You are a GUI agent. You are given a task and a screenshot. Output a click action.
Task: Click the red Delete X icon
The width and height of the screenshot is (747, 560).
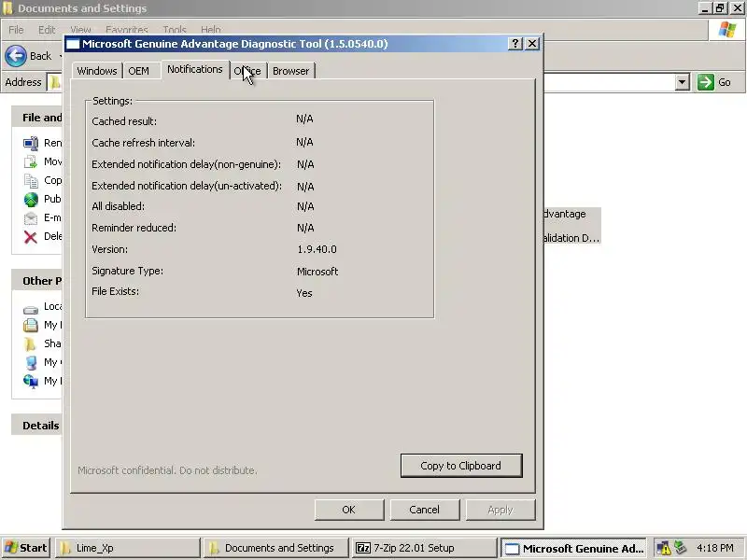pyautogui.click(x=31, y=237)
